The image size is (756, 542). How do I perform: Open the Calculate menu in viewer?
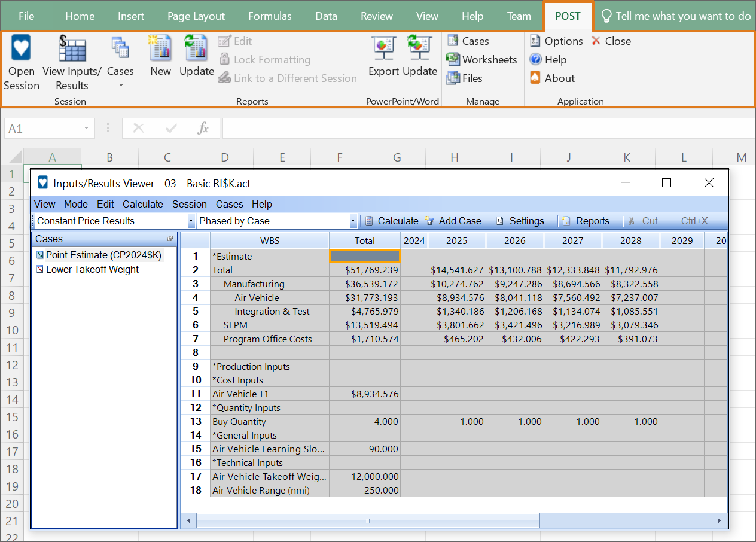coord(143,204)
